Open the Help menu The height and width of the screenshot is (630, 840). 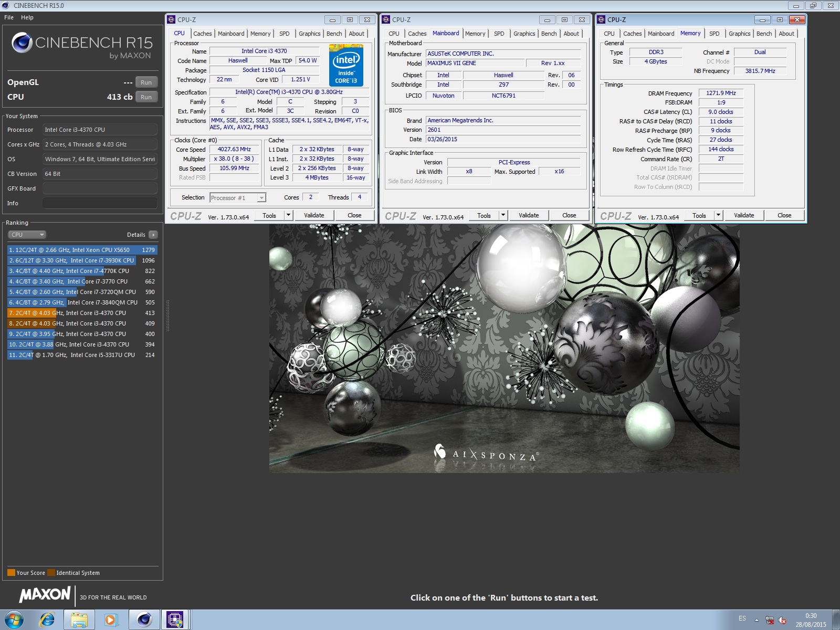(x=27, y=17)
